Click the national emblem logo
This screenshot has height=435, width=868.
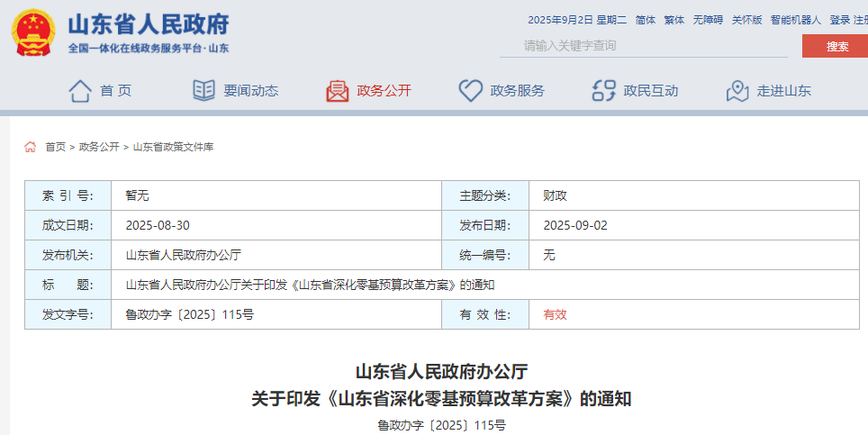pos(33,34)
